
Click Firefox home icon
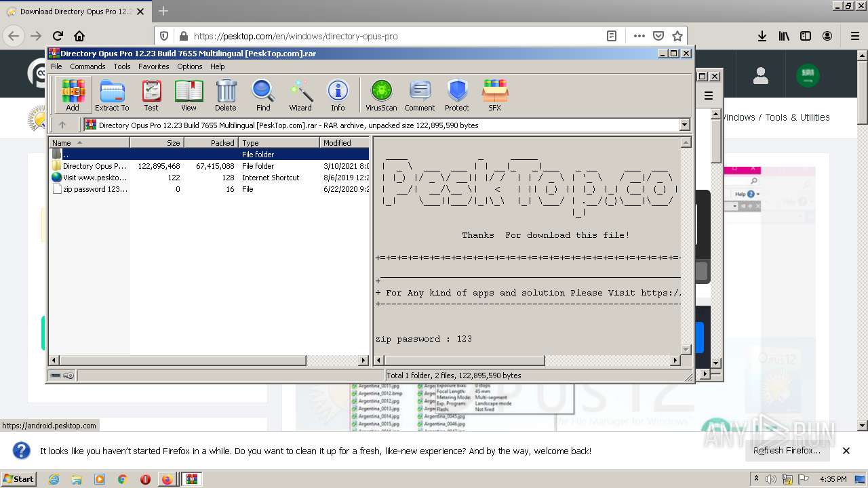[79, 36]
